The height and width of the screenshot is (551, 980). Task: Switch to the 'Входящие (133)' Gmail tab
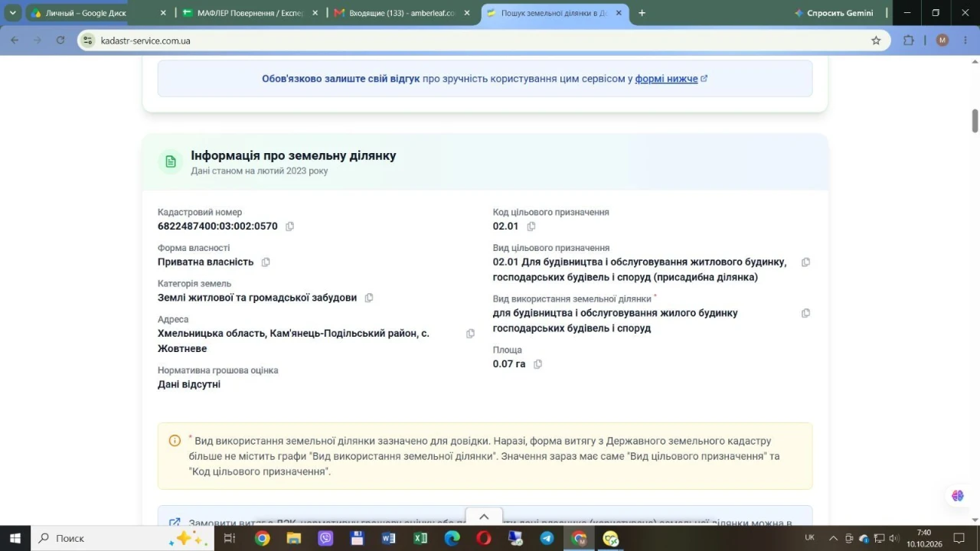tap(402, 13)
